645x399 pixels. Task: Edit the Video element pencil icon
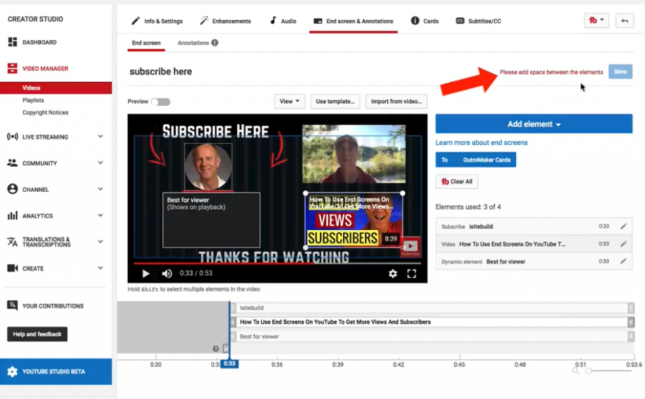[x=624, y=244]
